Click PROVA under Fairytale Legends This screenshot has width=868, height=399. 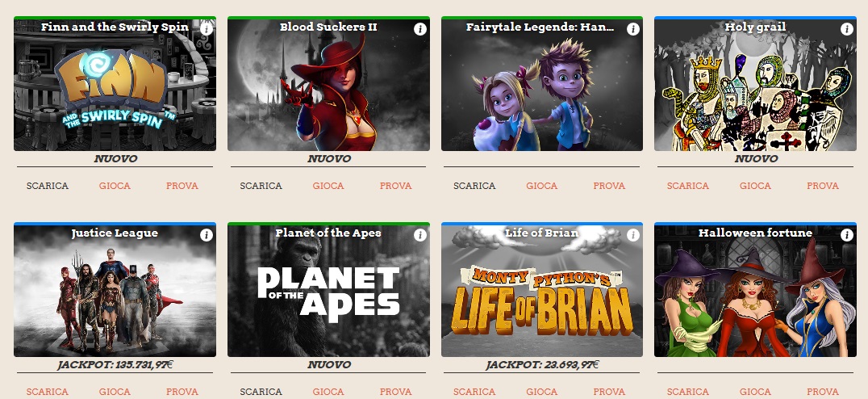click(609, 186)
